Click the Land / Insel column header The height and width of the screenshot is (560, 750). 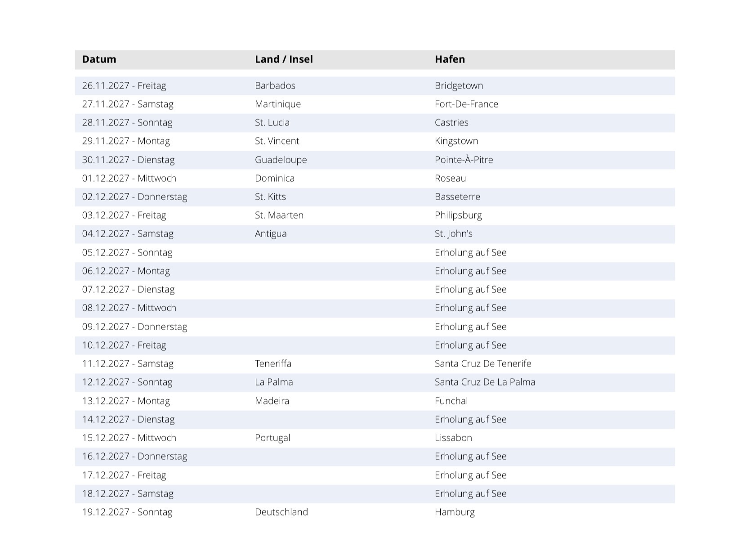click(283, 59)
